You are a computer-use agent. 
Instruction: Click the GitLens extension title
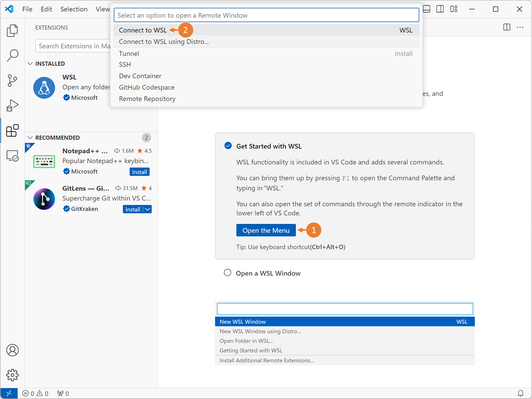(86, 188)
